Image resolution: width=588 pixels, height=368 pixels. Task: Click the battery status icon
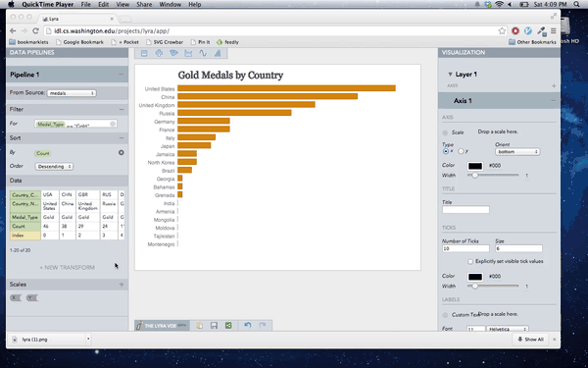coord(524,5)
